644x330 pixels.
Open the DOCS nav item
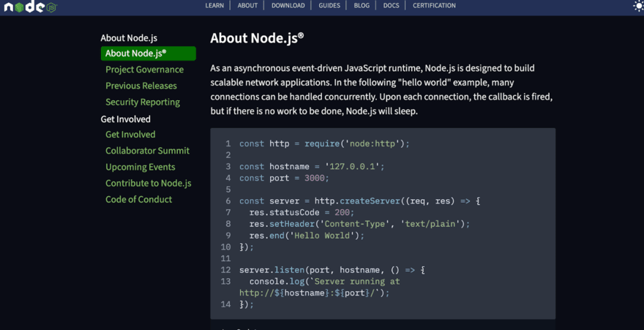(391, 5)
